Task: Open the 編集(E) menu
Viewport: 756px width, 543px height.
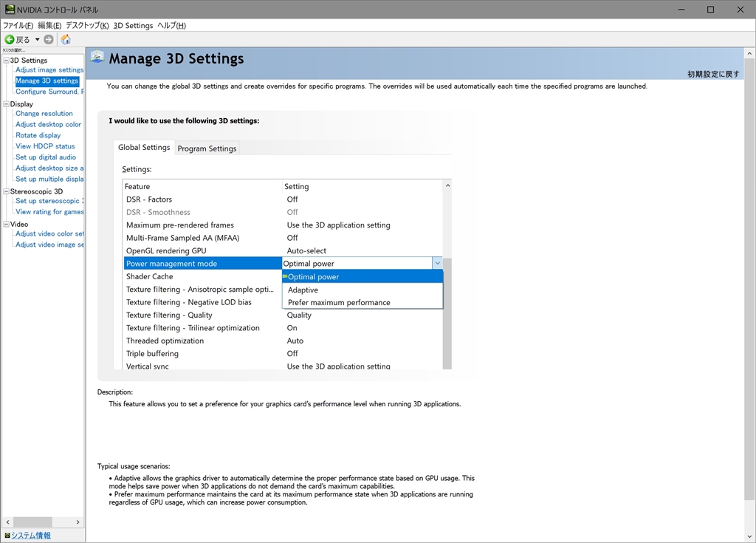Action: pyautogui.click(x=49, y=26)
